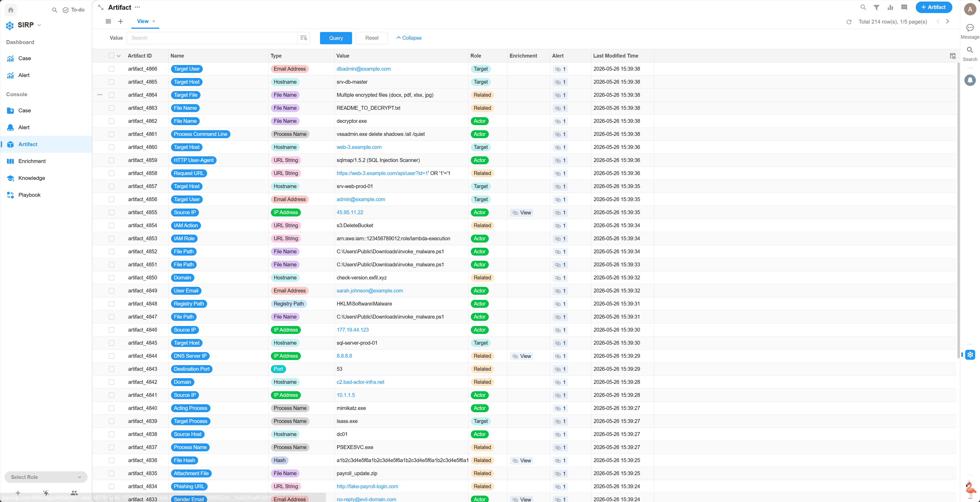The width and height of the screenshot is (980, 502).
Task: Click the table vertical scrollbar
Action: (958, 210)
